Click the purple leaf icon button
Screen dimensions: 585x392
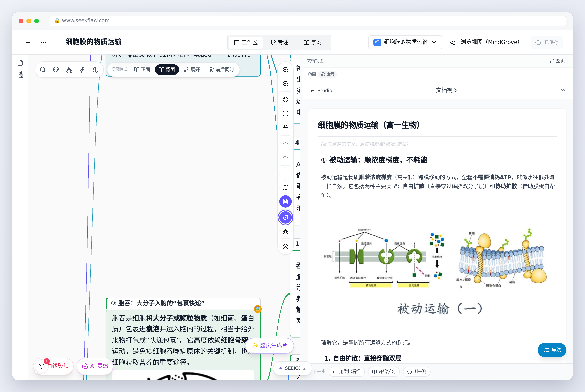pyautogui.click(x=285, y=217)
